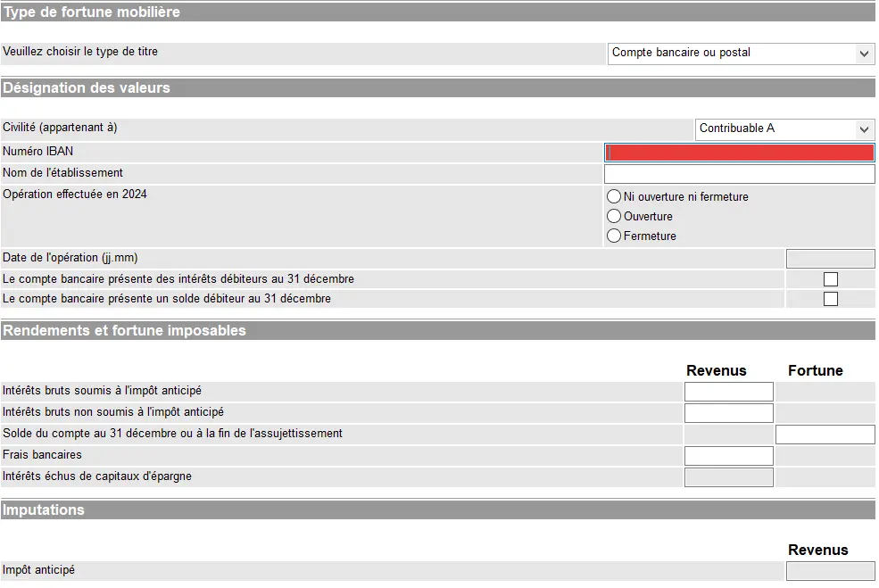Click the 'Rendements et fortune imposables' section header

click(124, 331)
